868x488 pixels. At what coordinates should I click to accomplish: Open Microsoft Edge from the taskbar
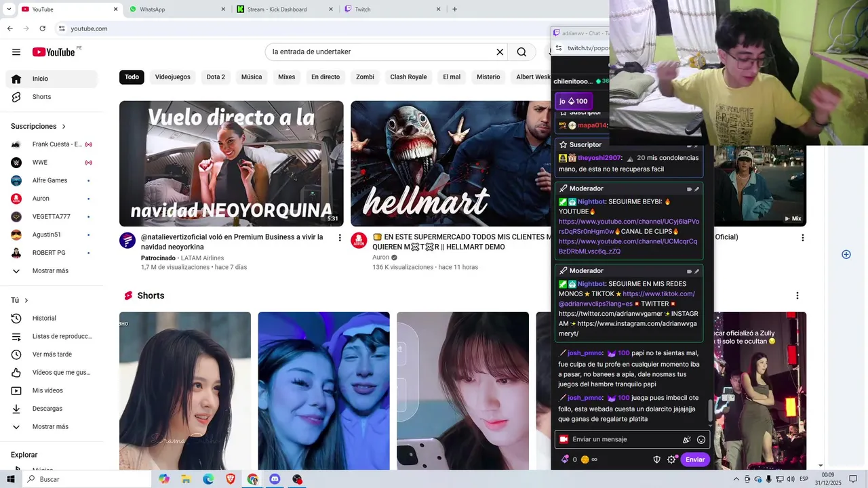coord(208,479)
